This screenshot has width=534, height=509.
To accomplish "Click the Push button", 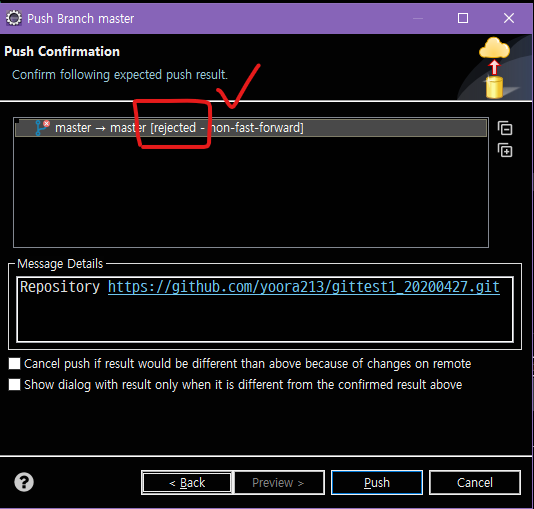I will click(377, 482).
